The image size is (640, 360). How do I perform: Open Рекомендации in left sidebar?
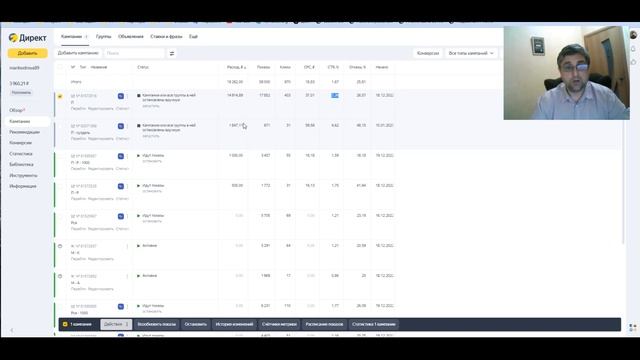point(24,132)
